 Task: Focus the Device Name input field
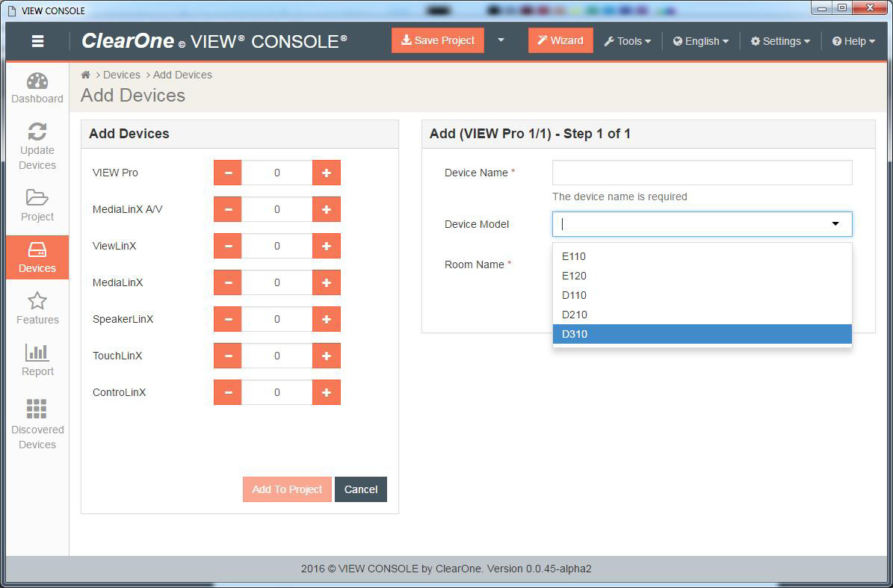702,173
